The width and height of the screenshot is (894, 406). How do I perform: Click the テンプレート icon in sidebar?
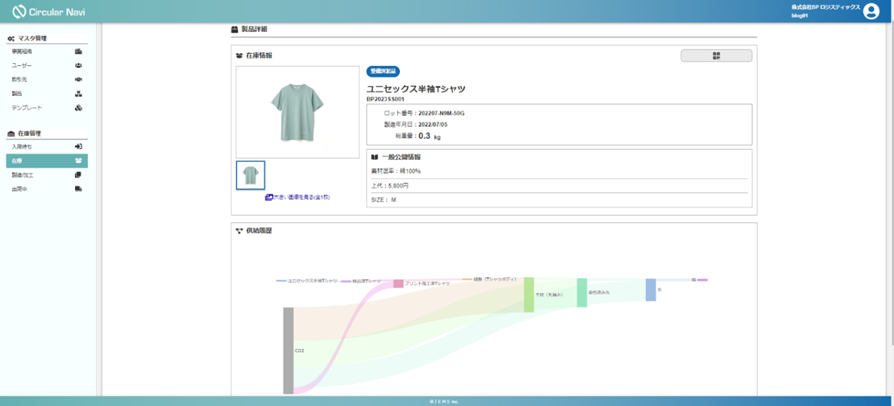78,108
